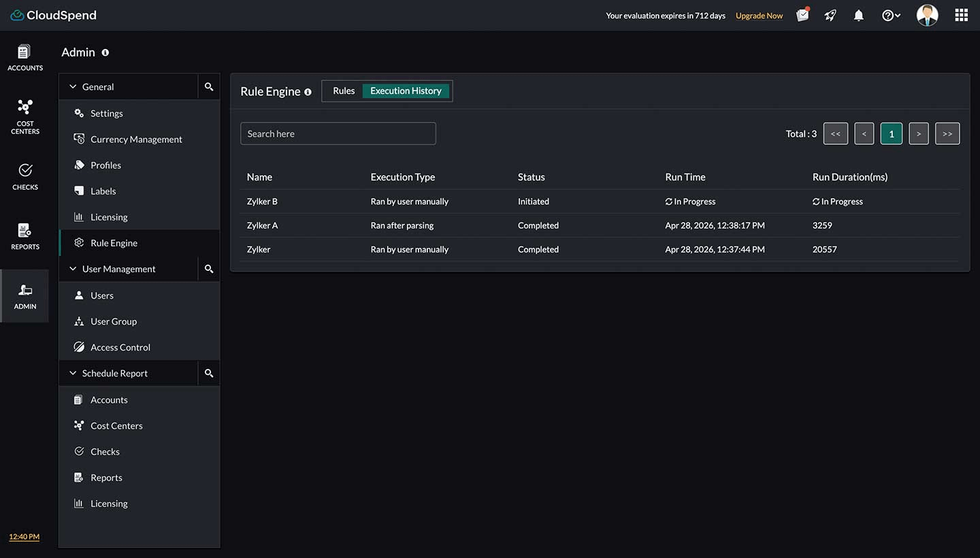Select Cost Centers from the left navigation

[x=24, y=116]
